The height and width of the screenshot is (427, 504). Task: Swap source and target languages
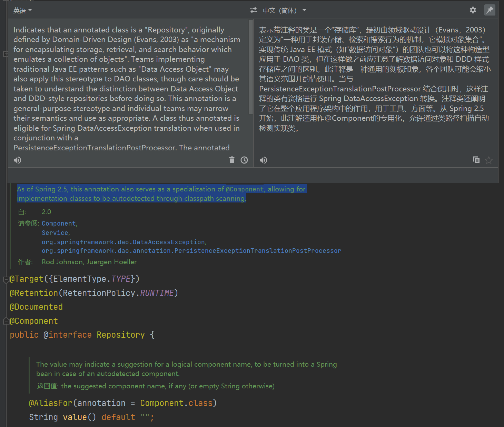pos(254,10)
